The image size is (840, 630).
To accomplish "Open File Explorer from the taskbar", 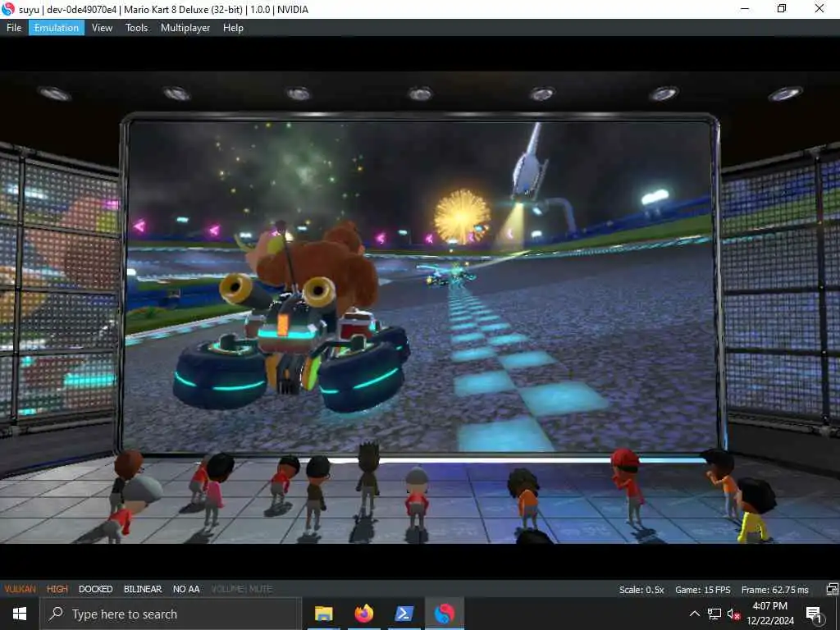I will 323,614.
